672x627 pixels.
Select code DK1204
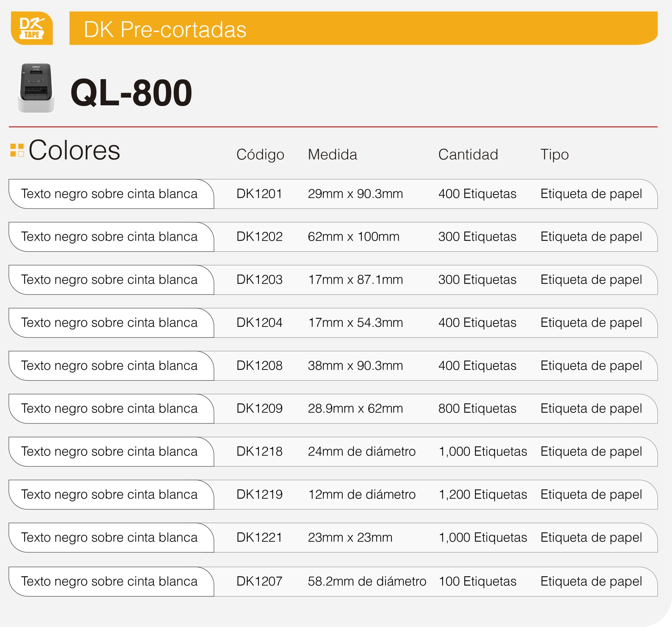tap(259, 323)
